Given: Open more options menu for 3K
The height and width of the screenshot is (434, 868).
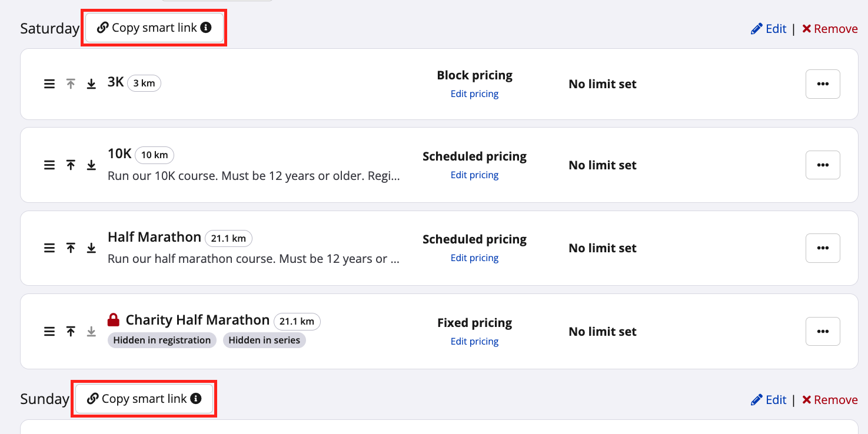Looking at the screenshot, I should click(x=822, y=84).
